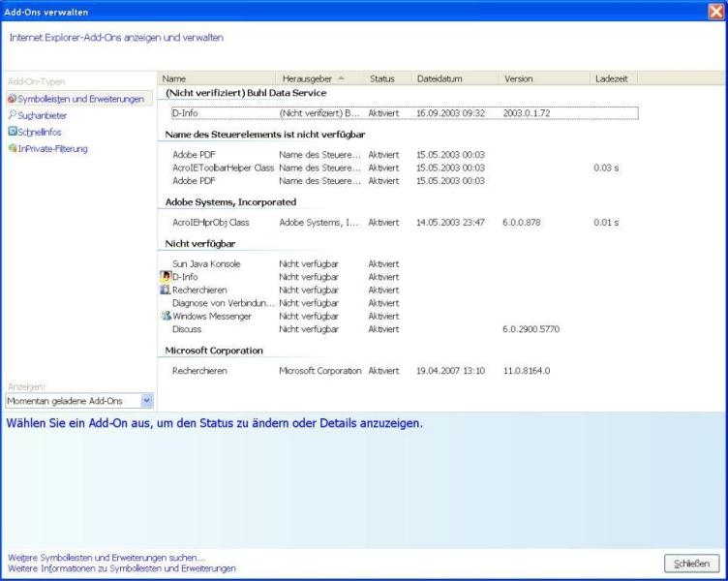Select Diagnose von Verbindun... add-on
Screen dimensions: 728x581
(x=405, y=303)
